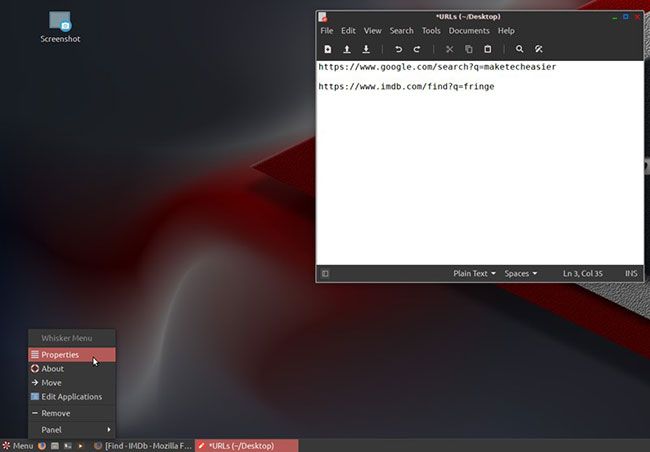Select Move in the context menu

72,383
